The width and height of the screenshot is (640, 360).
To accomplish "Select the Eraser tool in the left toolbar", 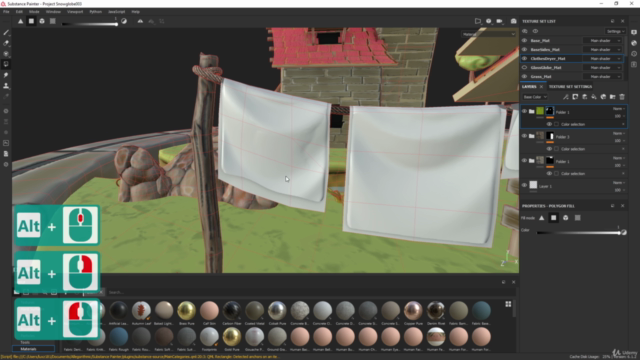I will click(6, 43).
